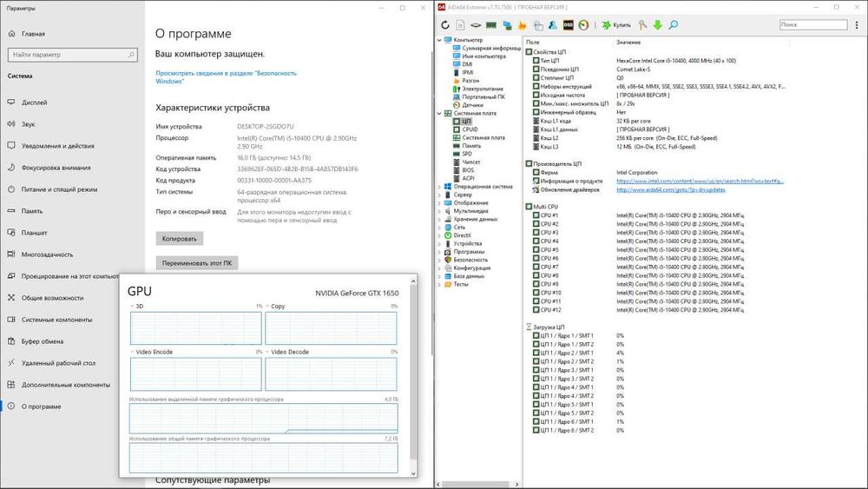Expand Операционная система tree node

(439, 187)
